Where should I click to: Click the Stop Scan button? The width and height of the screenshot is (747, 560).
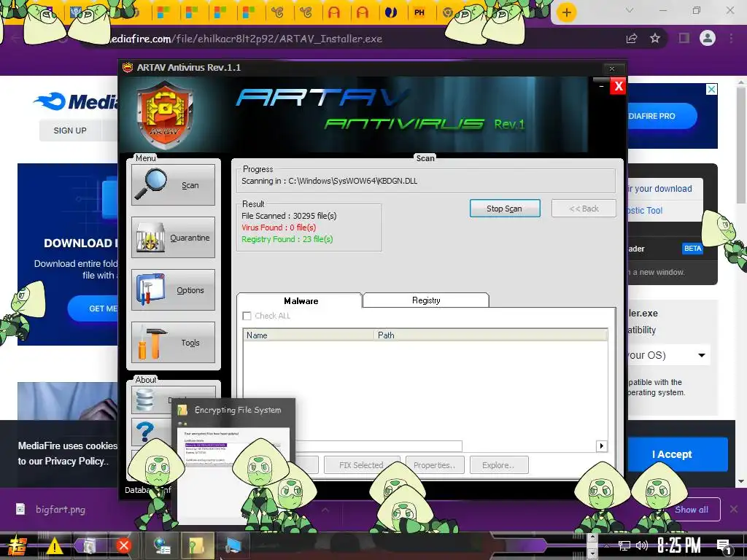click(505, 208)
